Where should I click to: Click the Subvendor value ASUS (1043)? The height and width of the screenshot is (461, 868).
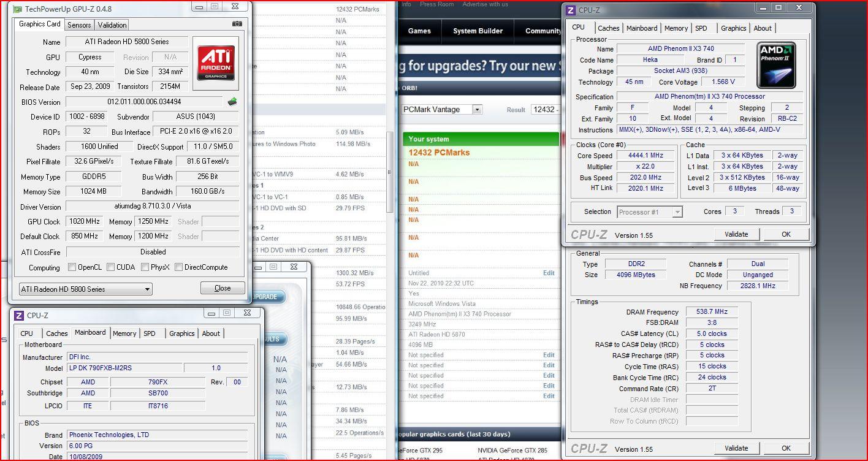tap(196, 116)
